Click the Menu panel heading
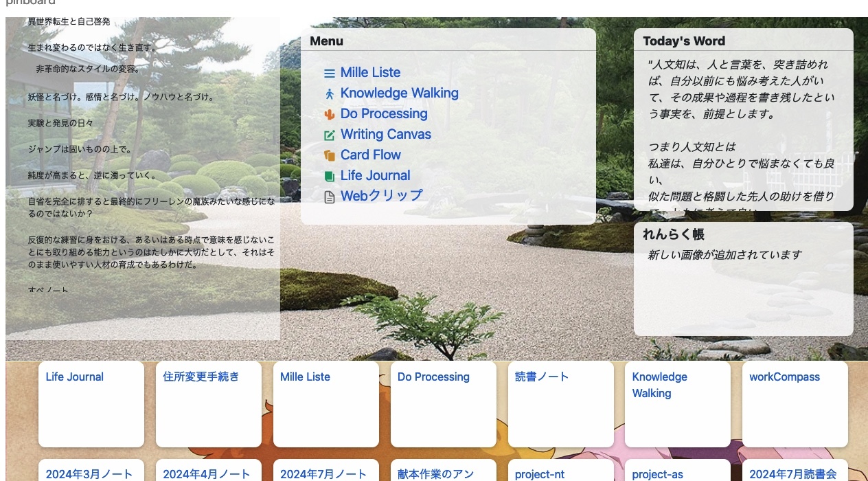This screenshot has height=481, width=868. 326,41
